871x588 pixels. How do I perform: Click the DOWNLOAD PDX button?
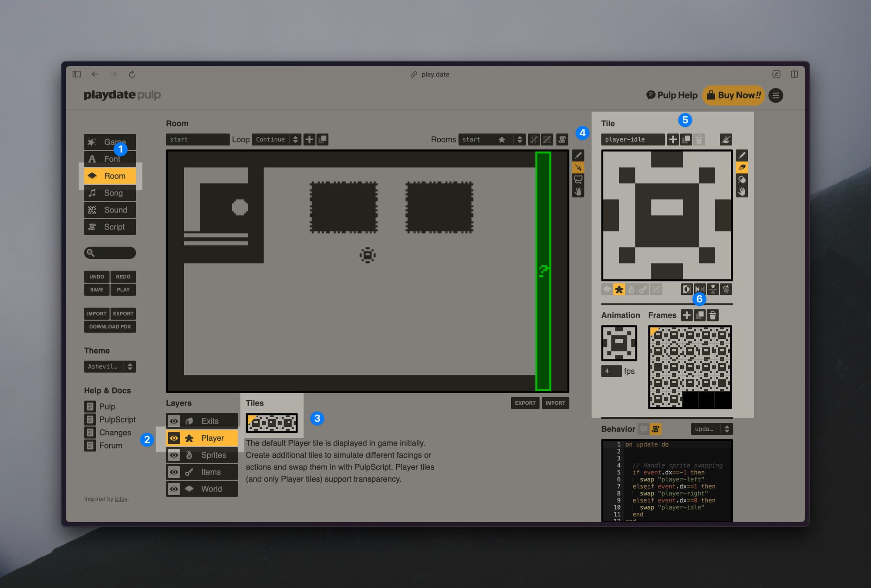[110, 327]
